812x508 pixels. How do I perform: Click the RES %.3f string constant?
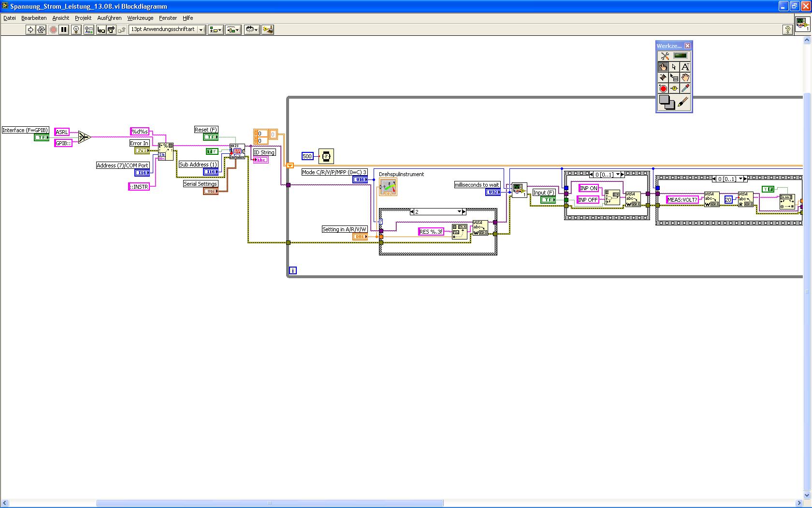(x=432, y=232)
